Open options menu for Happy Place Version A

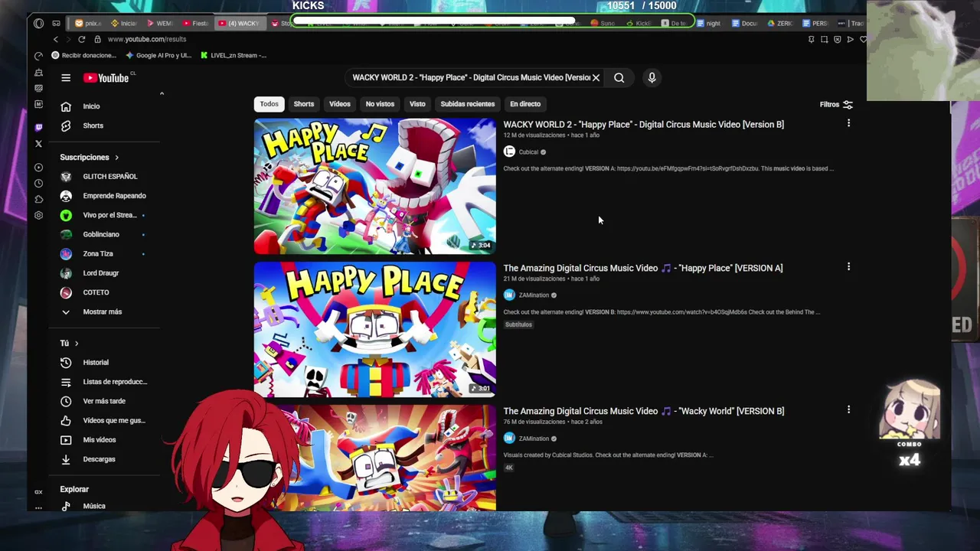point(848,267)
